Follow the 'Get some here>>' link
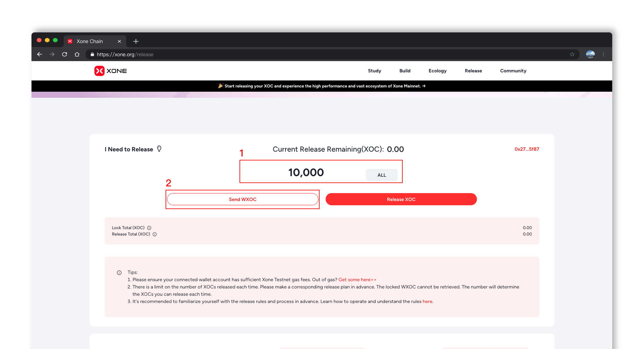 [x=357, y=280]
